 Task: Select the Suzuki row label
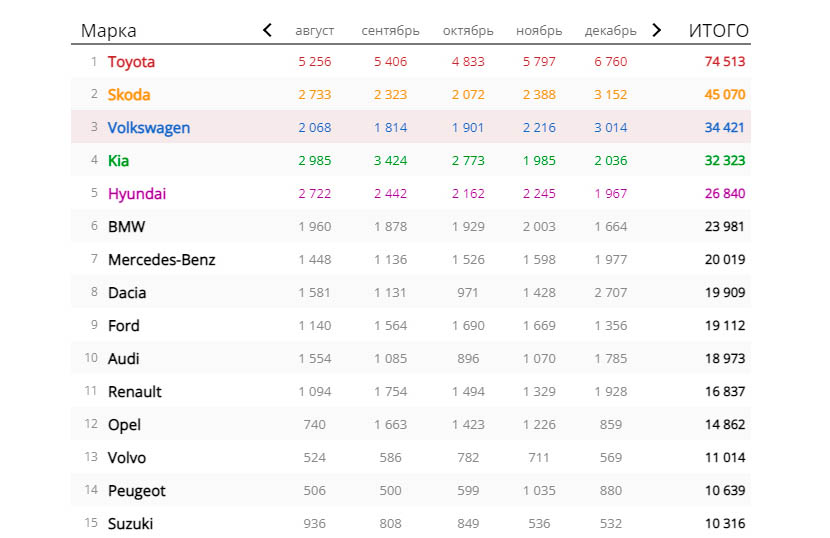point(130,524)
